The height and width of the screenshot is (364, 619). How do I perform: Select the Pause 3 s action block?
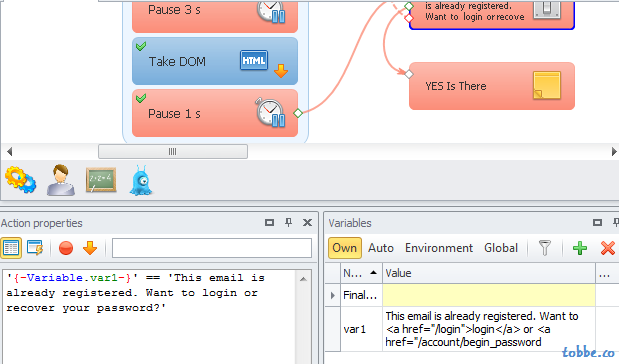pos(215,16)
